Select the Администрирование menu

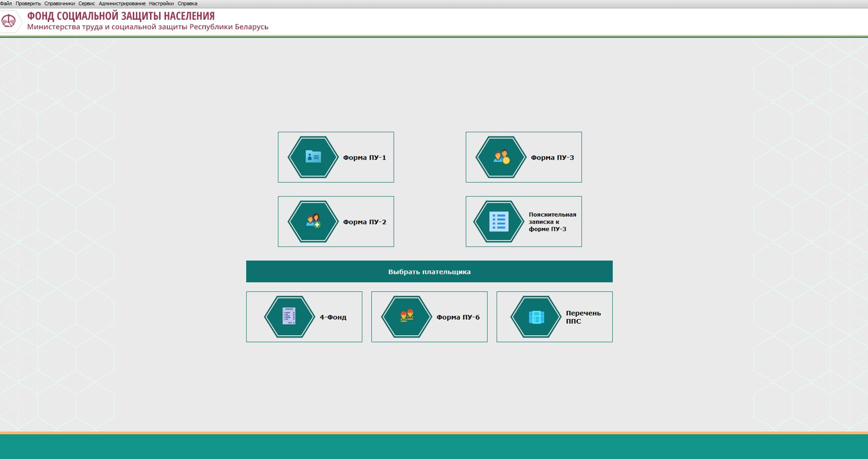pos(122,4)
